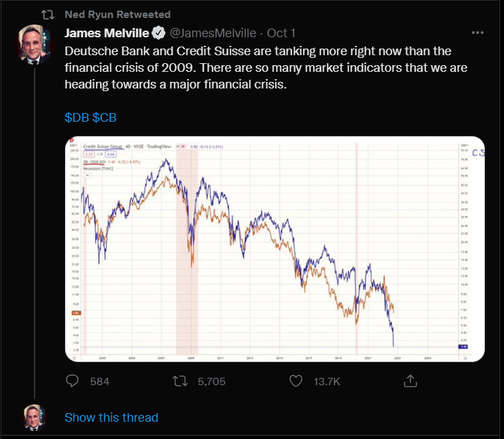The width and height of the screenshot is (504, 439).
Task: Open the $CB cashtag link
Action: click(104, 118)
